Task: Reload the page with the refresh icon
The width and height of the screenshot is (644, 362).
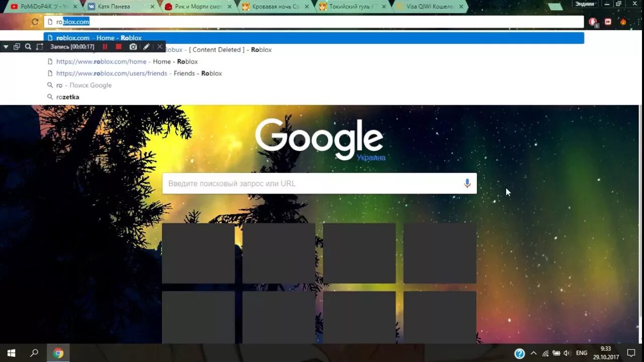Action: (x=35, y=22)
